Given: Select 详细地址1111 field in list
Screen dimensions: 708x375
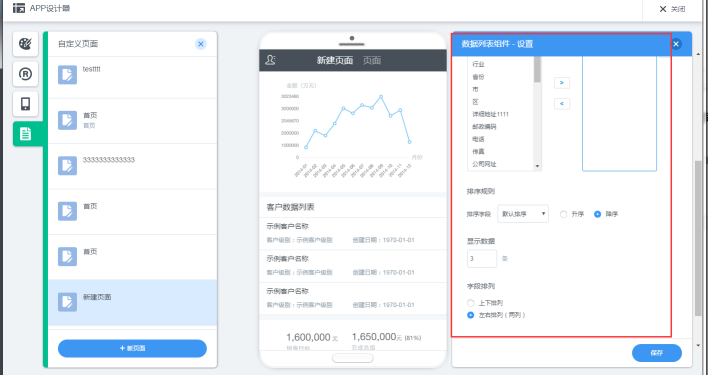Looking at the screenshot, I should (490, 114).
